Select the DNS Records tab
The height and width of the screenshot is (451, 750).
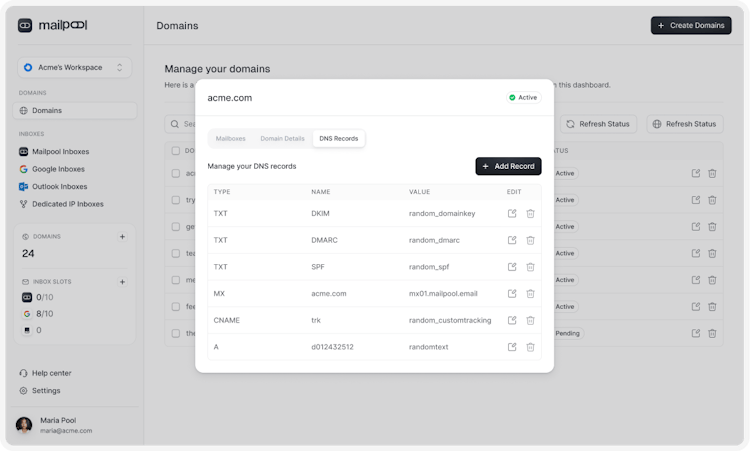click(338, 138)
